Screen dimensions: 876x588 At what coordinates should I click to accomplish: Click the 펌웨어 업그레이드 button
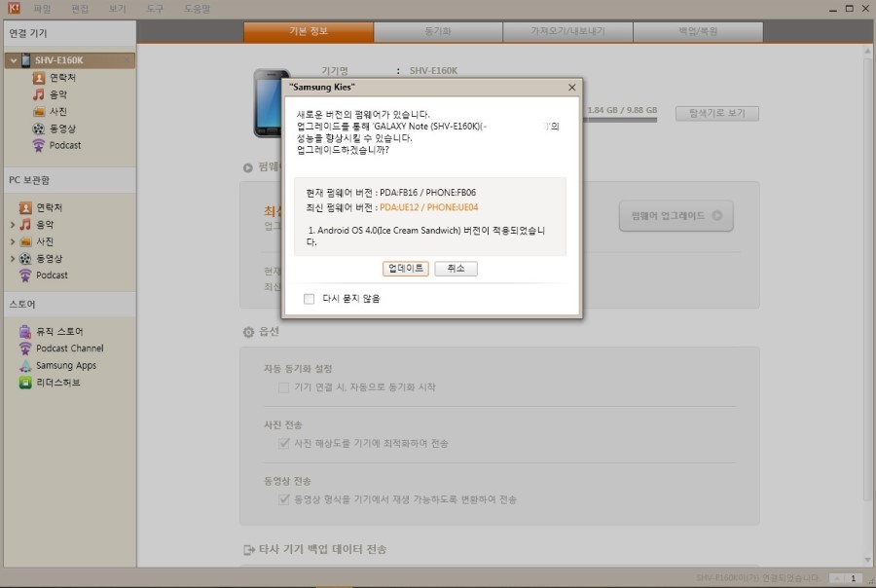pyautogui.click(x=676, y=216)
